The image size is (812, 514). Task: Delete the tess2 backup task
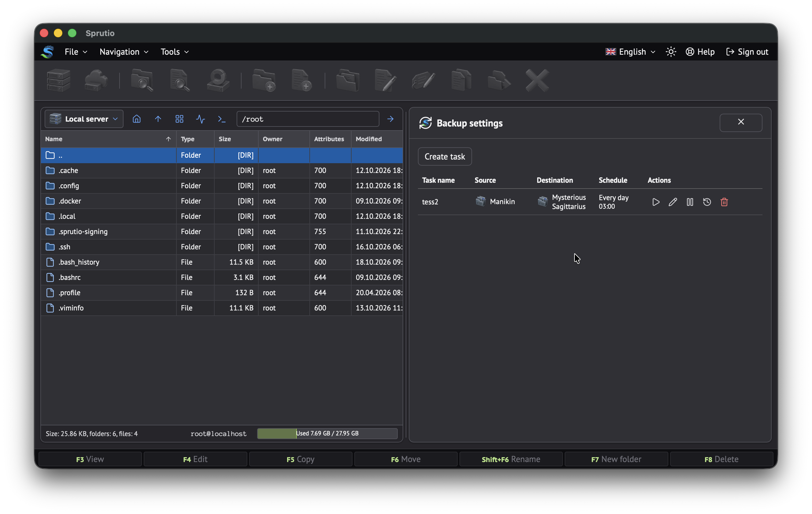point(724,202)
